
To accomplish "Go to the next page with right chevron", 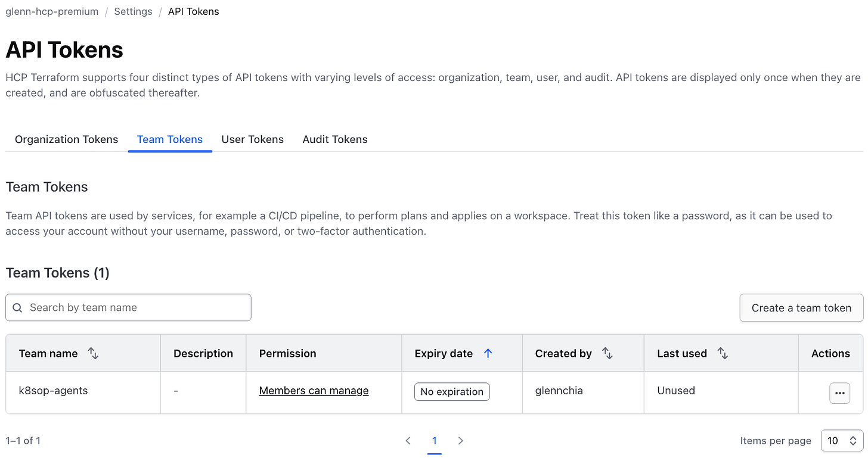I will [x=460, y=440].
